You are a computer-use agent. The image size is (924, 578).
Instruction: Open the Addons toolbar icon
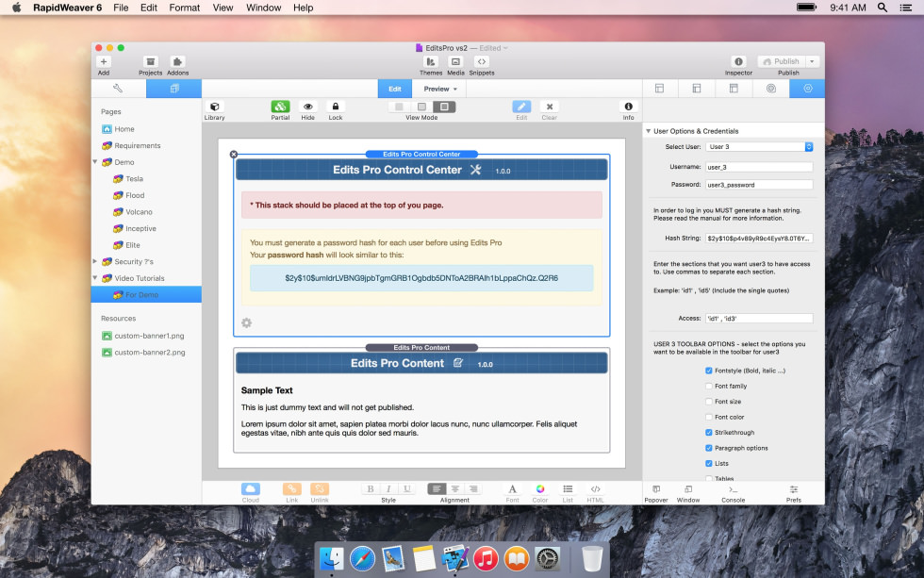pos(177,62)
